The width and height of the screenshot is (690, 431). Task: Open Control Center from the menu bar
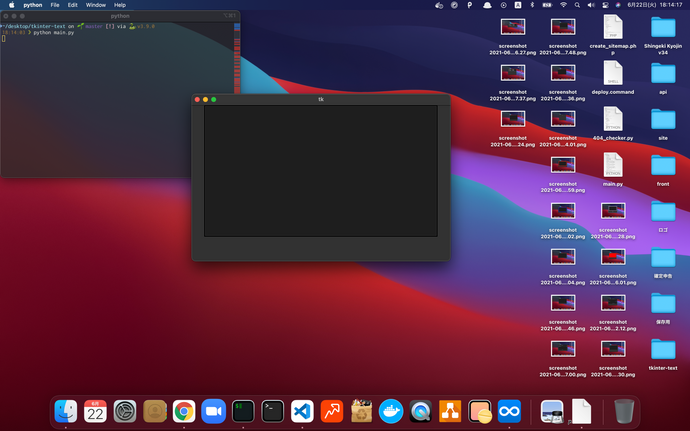605,5
